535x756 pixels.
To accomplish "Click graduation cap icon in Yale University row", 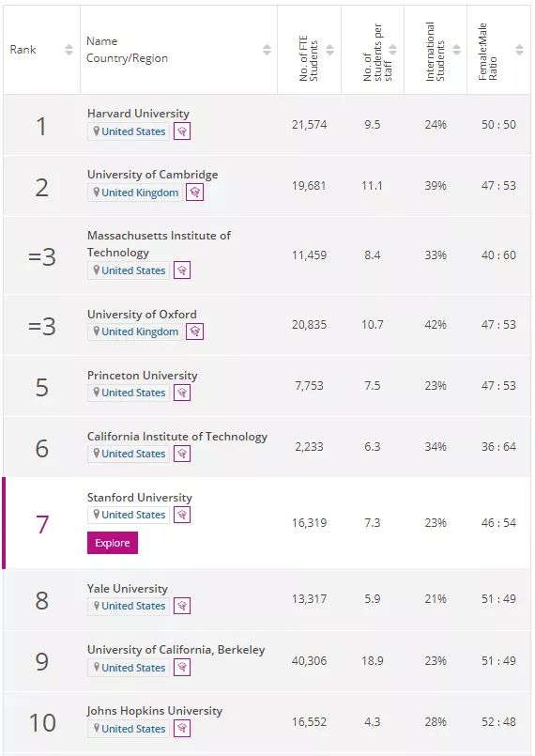I will pos(182,606).
